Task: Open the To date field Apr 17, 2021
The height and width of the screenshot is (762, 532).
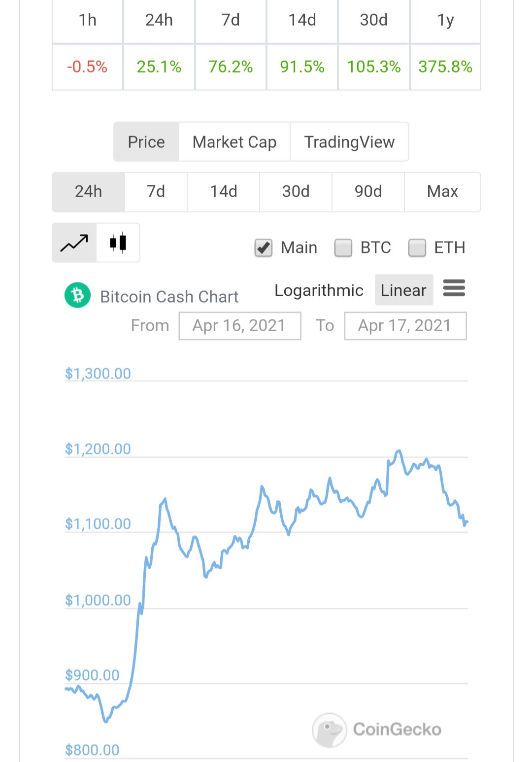Action: coord(405,326)
